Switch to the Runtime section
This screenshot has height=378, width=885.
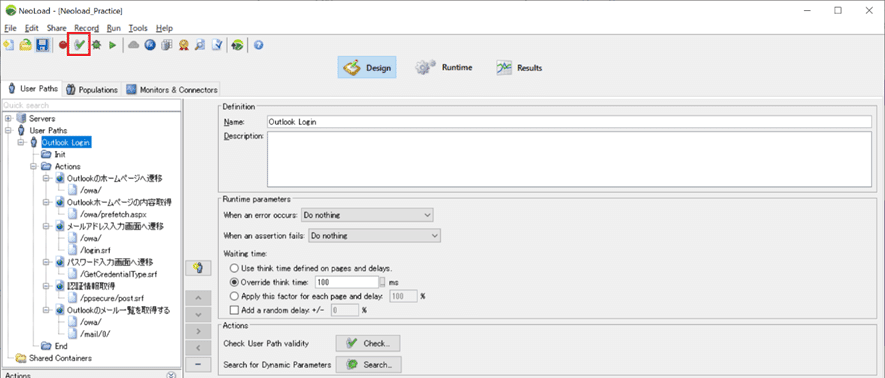coord(444,68)
